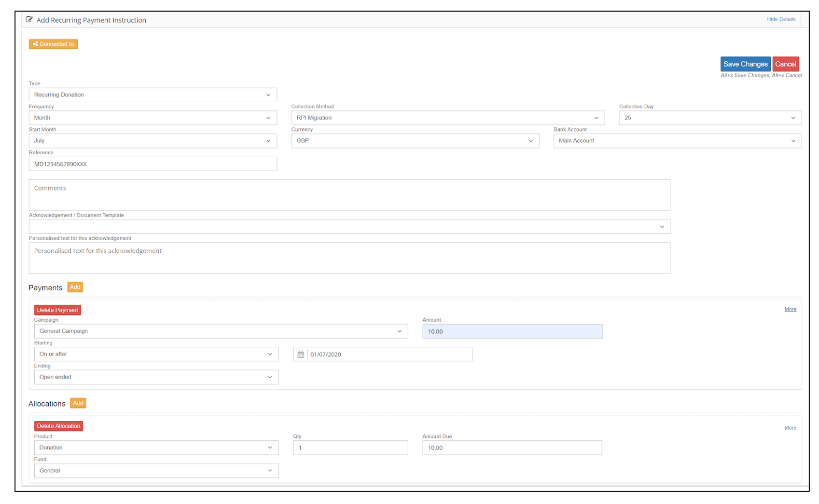Open the Bank Account dropdown (Main Account)
This screenshot has width=819, height=504.
pyautogui.click(x=678, y=141)
